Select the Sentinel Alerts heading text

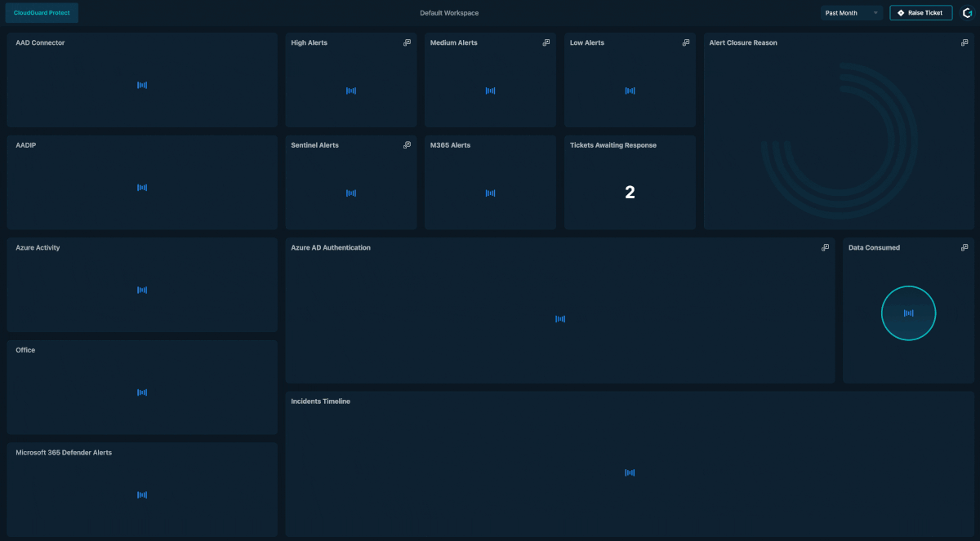click(x=315, y=145)
